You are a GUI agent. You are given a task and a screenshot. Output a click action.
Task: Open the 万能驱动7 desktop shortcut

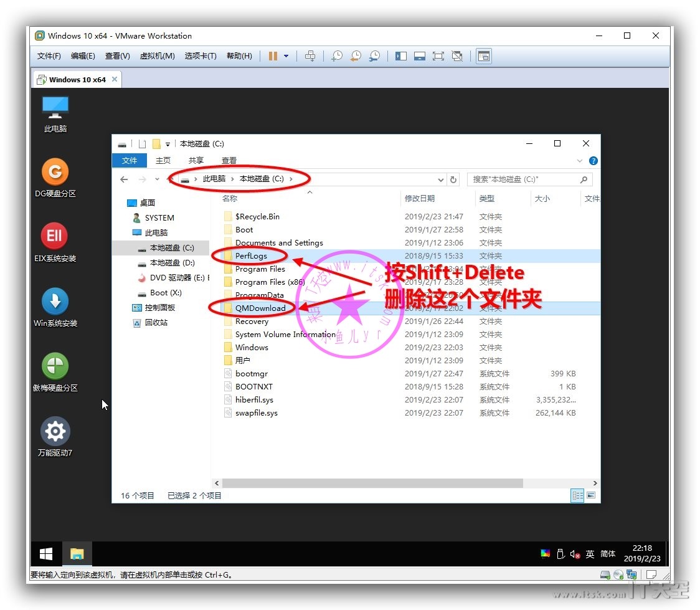55,437
